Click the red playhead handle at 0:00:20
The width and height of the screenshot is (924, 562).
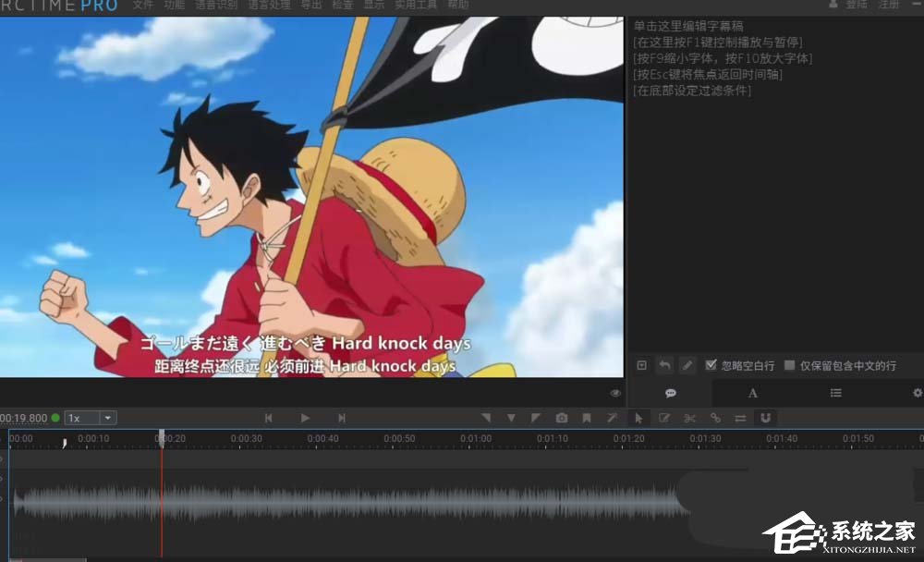pyautogui.click(x=161, y=437)
